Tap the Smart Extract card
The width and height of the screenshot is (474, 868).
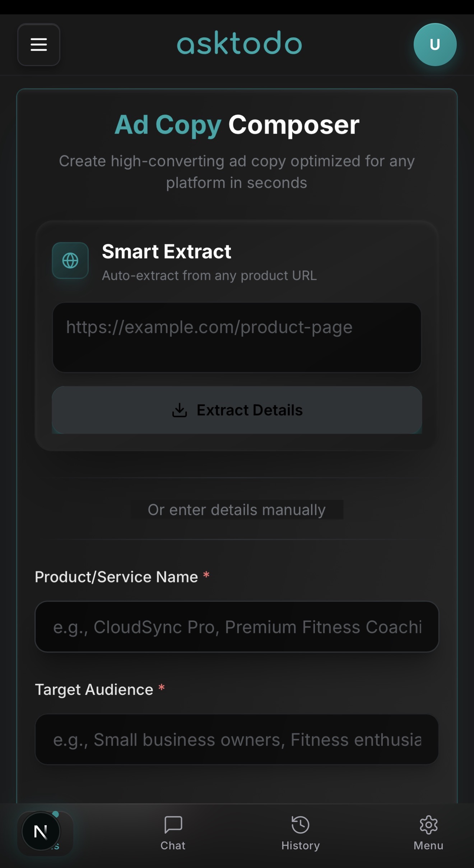(237, 338)
